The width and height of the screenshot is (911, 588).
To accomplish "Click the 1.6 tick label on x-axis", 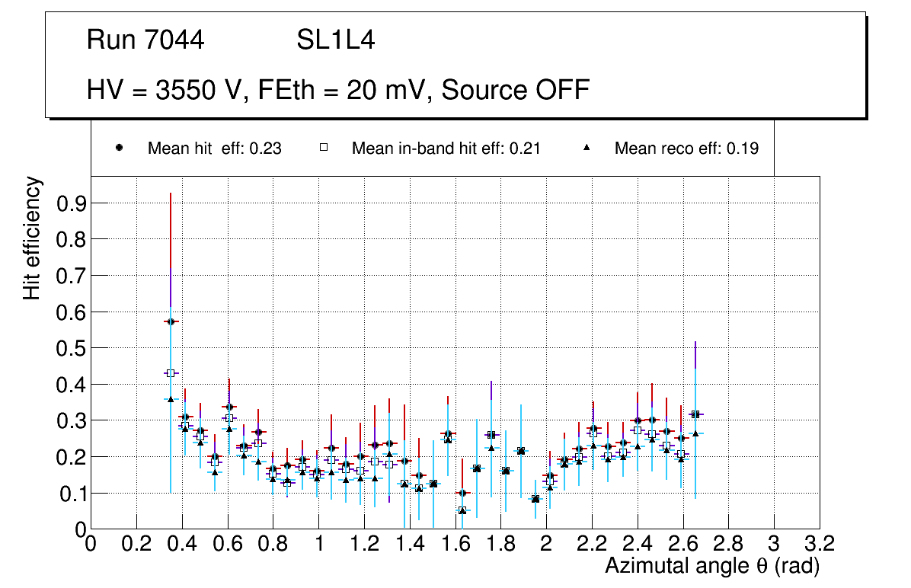I will (x=455, y=544).
